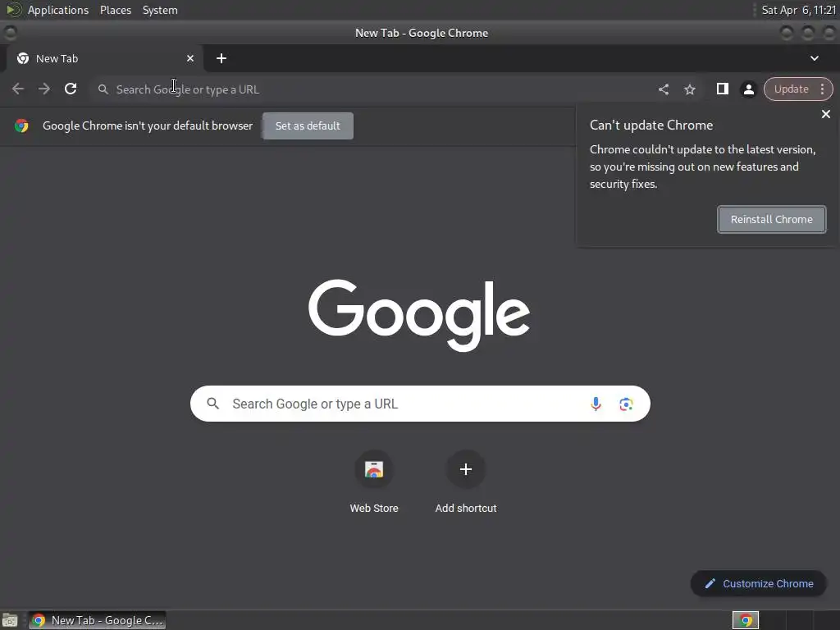Screen dimensions: 840x630
Task: Open the side panel icon
Action: coord(722,89)
